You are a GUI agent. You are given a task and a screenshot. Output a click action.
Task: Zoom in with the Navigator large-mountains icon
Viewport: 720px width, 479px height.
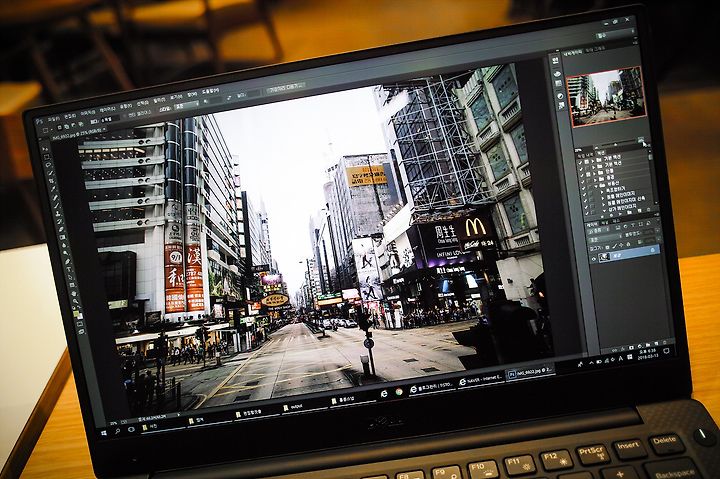pyautogui.click(x=640, y=139)
